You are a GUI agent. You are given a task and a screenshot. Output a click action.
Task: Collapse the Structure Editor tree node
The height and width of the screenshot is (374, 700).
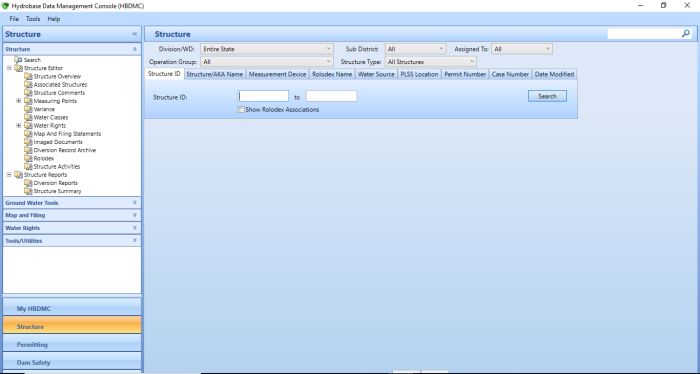(x=9, y=68)
